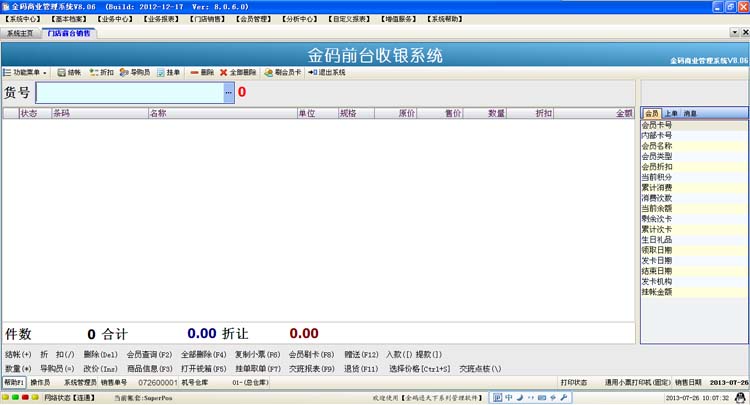Click the IME wrench settings icon
The width and height of the screenshot is (750, 405).
[563, 397]
